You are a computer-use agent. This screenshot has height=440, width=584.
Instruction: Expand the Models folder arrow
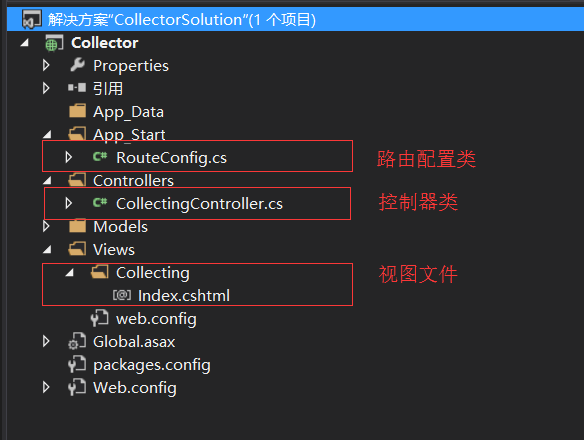pos(46,226)
